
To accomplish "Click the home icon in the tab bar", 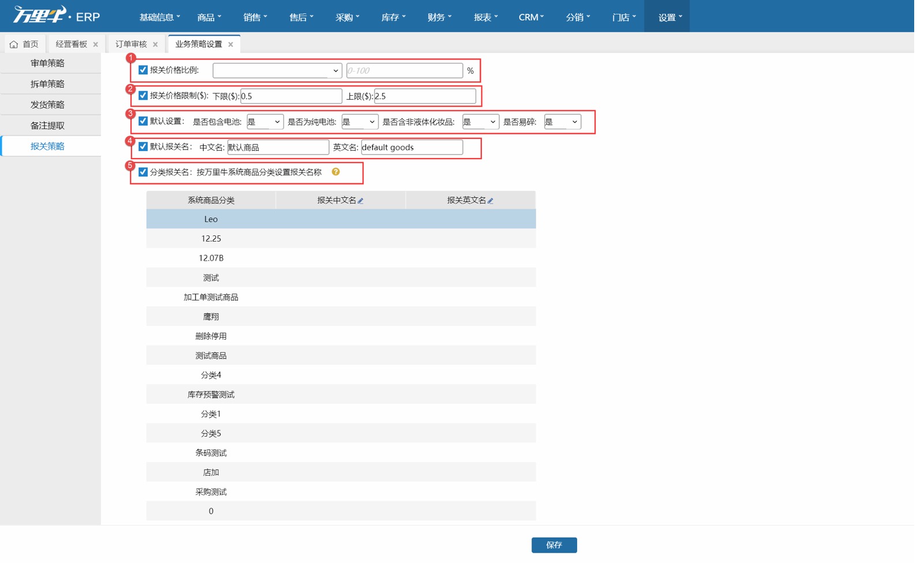I will pyautogui.click(x=13, y=43).
